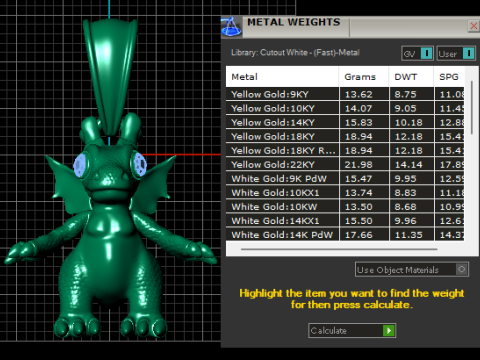Viewport: 480px width, 360px height.
Task: Click the Library: Cutout White label
Action: pos(295,53)
